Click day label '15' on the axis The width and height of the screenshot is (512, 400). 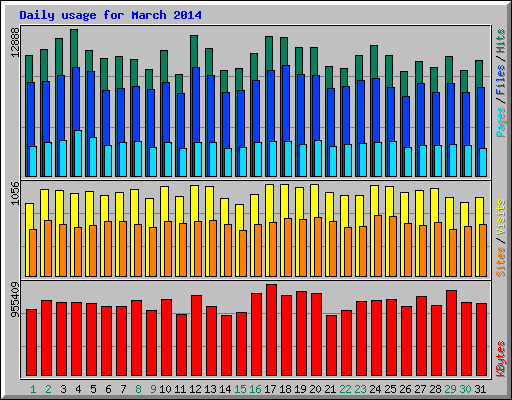click(240, 389)
